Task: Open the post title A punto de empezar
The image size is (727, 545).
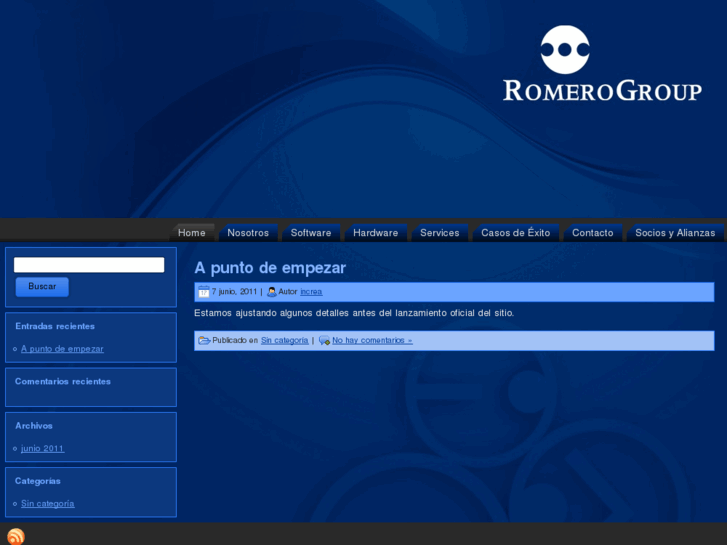Action: (x=270, y=268)
